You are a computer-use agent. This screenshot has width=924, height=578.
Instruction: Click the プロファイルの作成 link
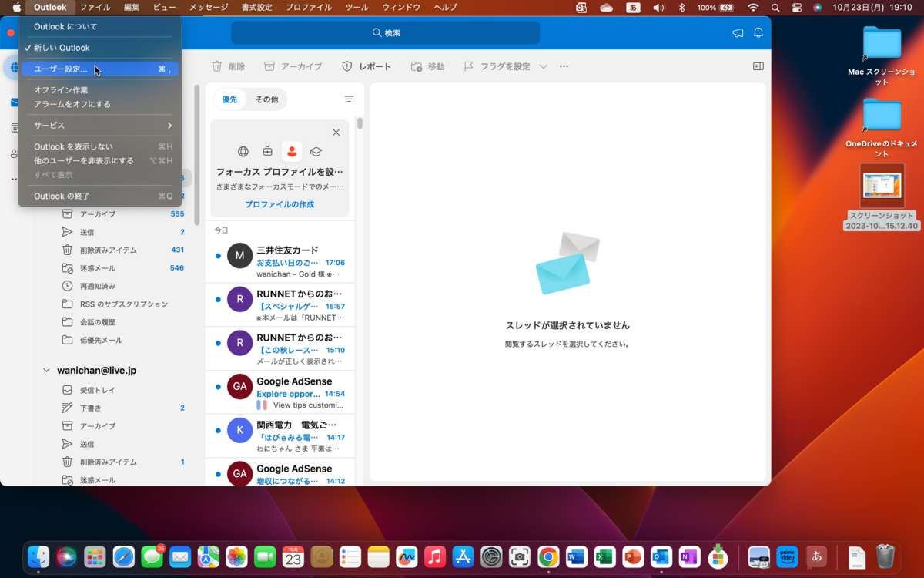pyautogui.click(x=280, y=204)
